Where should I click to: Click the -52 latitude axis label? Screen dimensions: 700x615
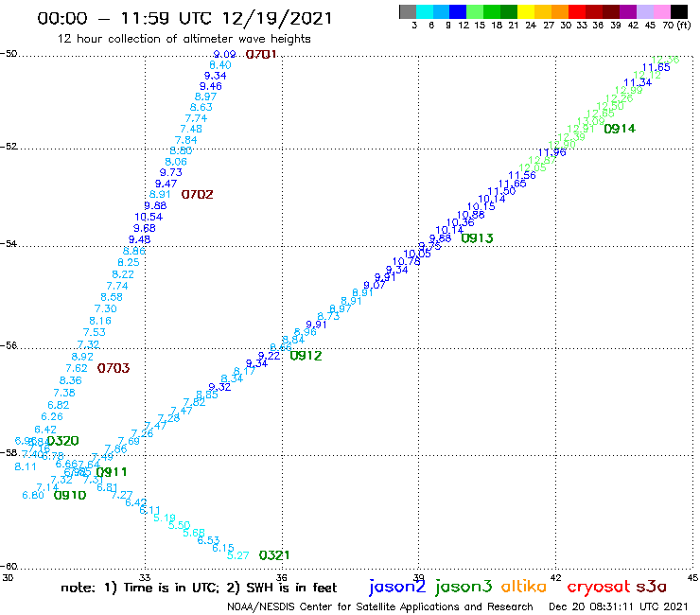(x=9, y=147)
